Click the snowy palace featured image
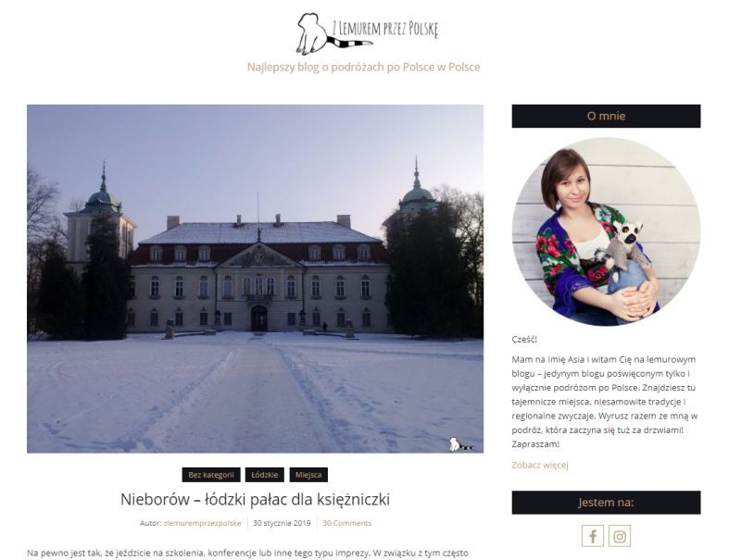 [x=256, y=279]
